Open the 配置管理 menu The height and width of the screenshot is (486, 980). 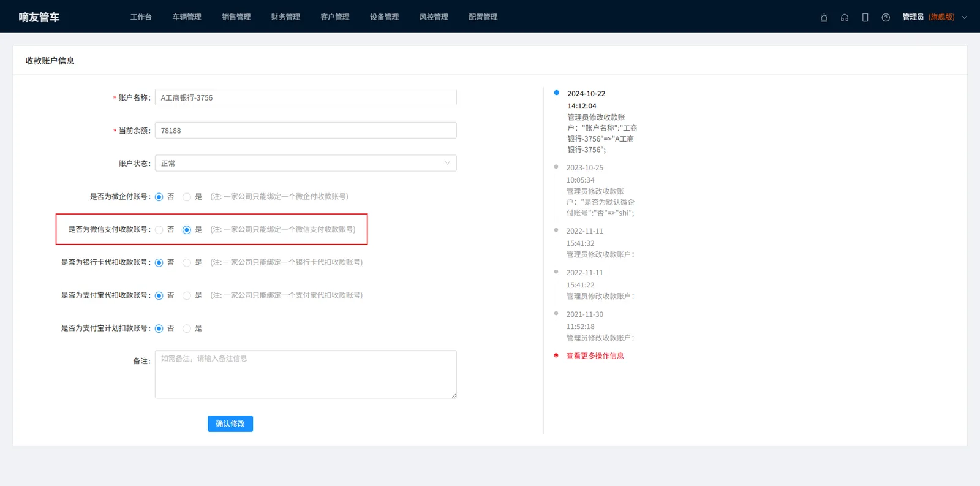tap(483, 17)
